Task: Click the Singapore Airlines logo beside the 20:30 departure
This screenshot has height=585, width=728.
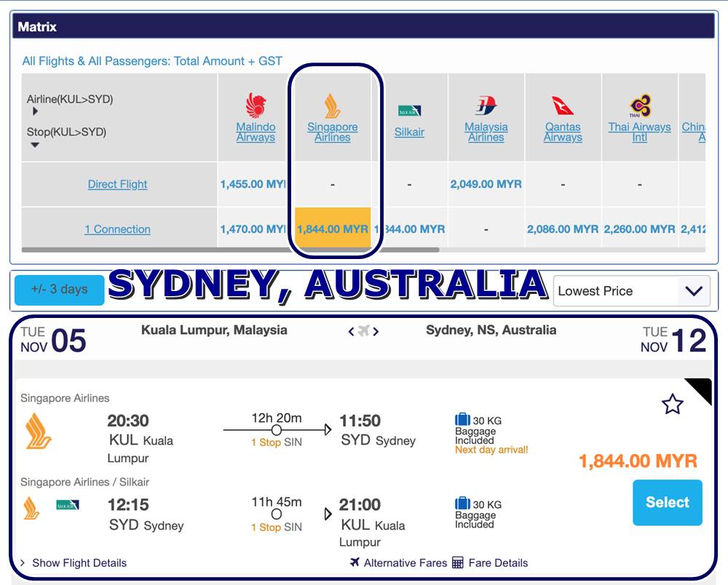Action: (38, 431)
